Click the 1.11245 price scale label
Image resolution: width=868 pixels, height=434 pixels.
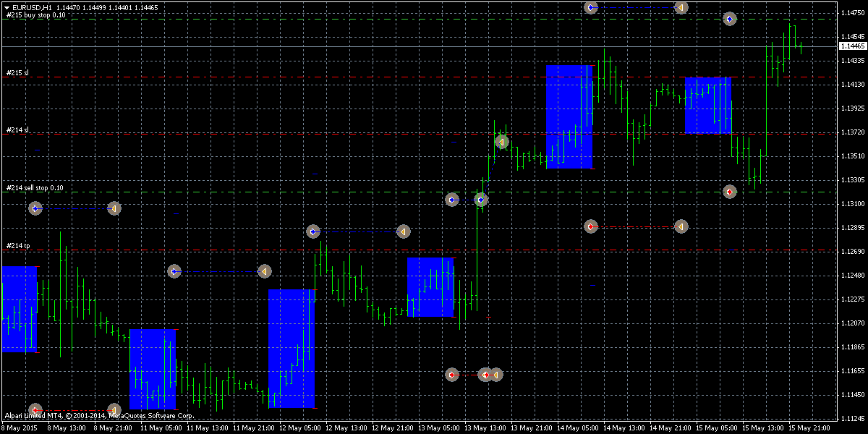point(853,418)
